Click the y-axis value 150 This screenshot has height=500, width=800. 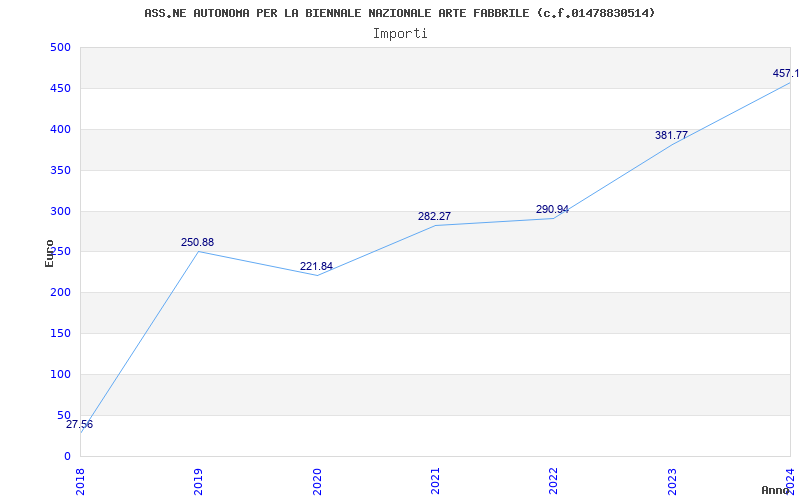[x=60, y=333]
